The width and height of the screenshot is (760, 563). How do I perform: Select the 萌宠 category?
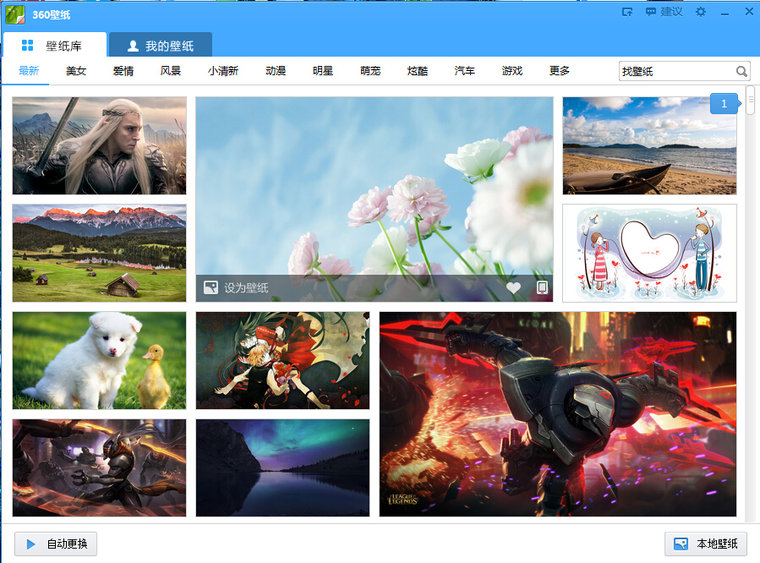tap(370, 71)
